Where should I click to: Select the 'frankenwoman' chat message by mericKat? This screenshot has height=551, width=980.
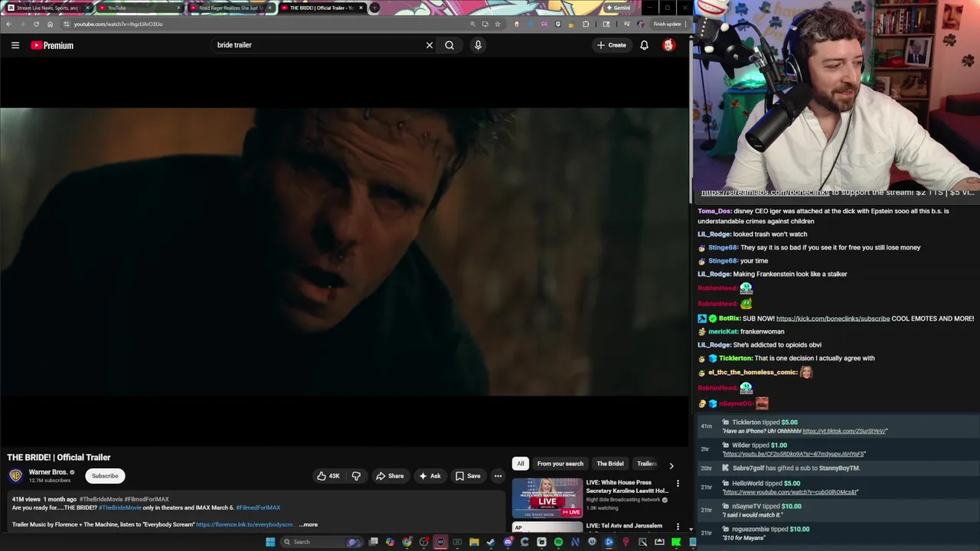coord(762,331)
